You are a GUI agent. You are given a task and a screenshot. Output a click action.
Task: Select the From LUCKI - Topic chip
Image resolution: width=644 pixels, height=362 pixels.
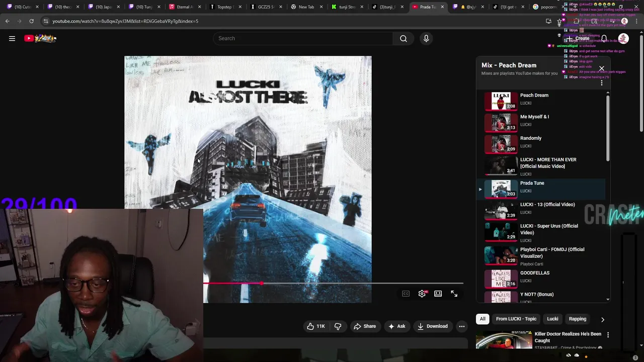pyautogui.click(x=516, y=319)
